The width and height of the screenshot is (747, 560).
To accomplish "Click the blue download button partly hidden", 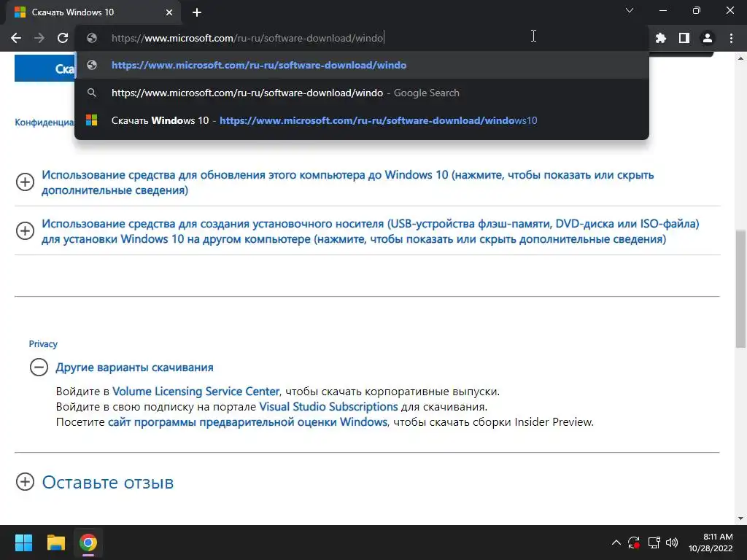I will click(44, 68).
